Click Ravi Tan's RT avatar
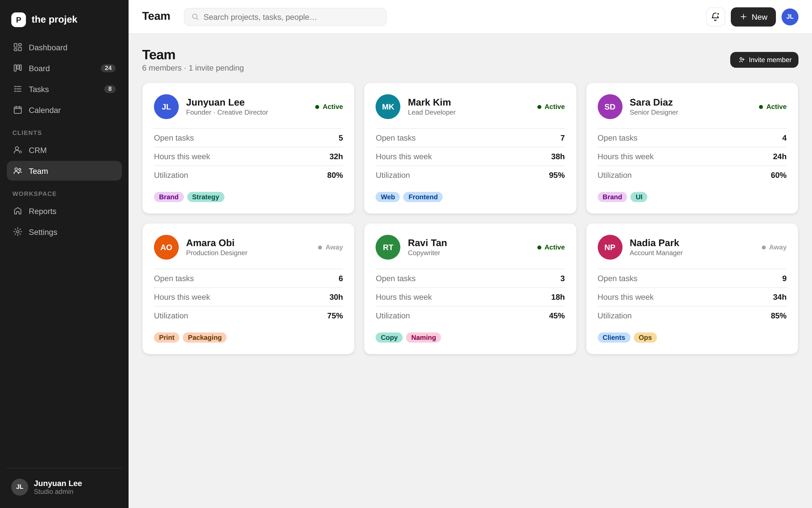Viewport: 812px width, 508px height. click(x=388, y=247)
